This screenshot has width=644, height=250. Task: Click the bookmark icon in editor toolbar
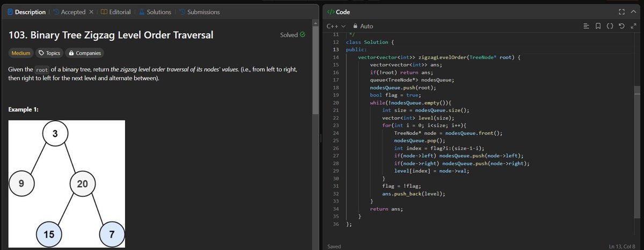[x=598, y=26]
